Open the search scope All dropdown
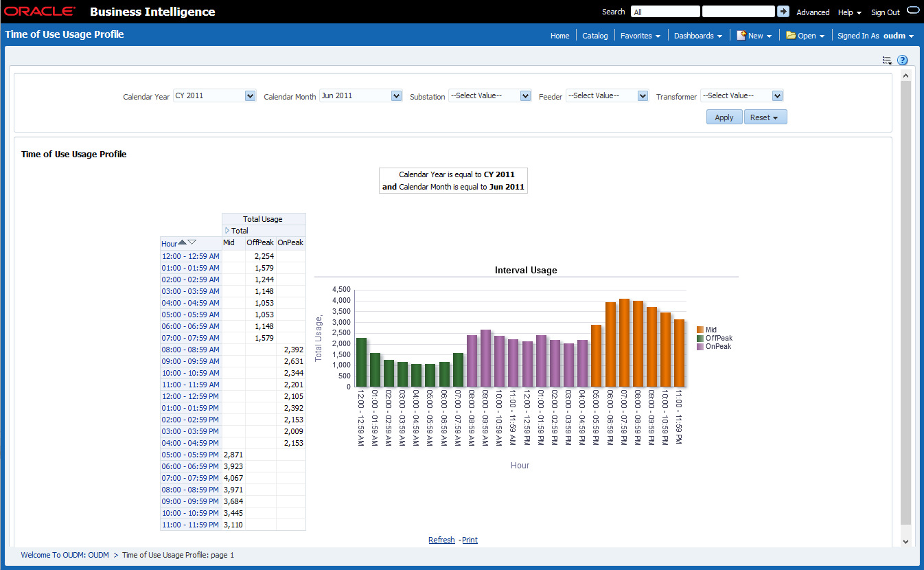 (666, 12)
